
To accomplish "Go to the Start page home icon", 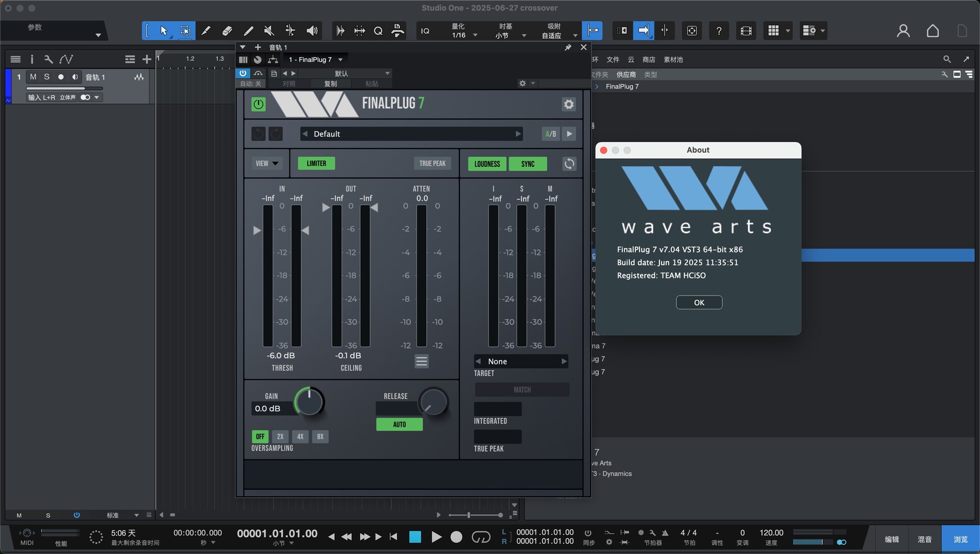I will tap(933, 31).
